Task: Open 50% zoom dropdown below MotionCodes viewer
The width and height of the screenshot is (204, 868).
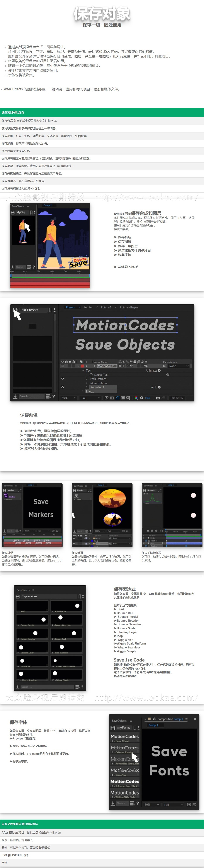Action: click(69, 398)
